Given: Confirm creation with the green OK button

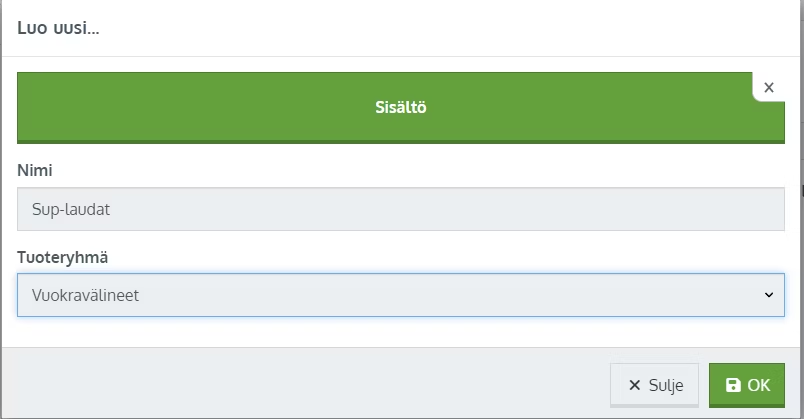Looking at the screenshot, I should 747,385.
